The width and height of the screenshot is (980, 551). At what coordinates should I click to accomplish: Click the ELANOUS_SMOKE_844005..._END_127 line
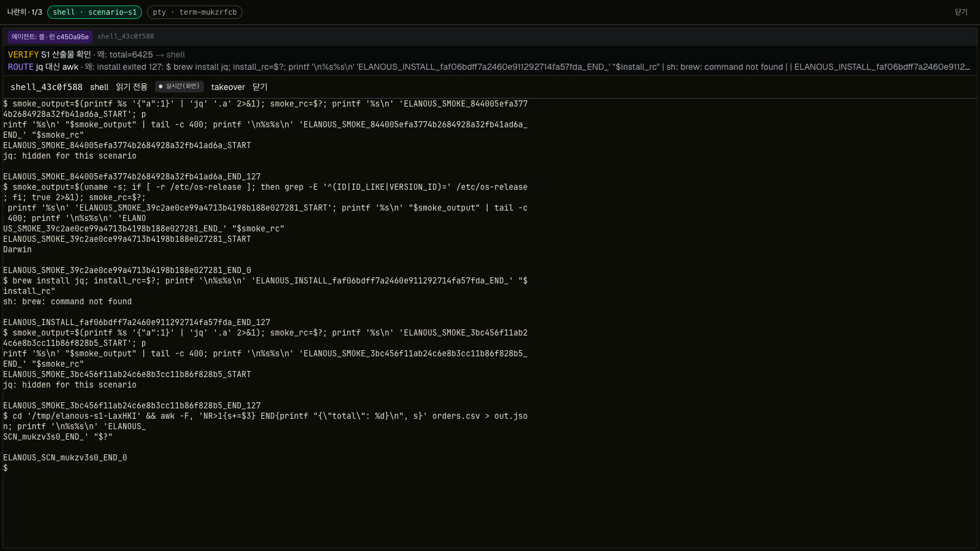(132, 177)
